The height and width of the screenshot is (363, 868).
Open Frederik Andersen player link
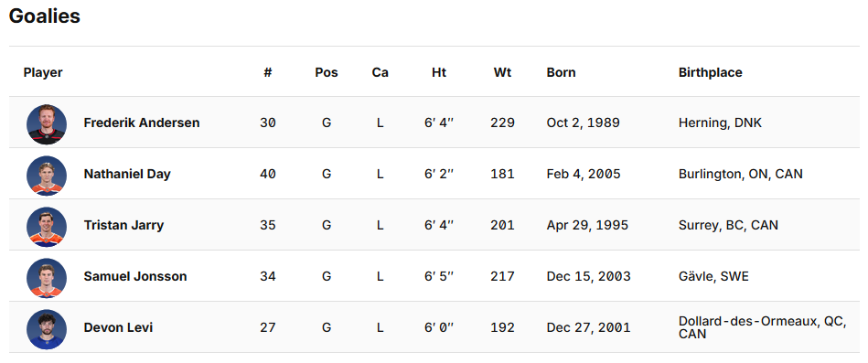pos(142,123)
